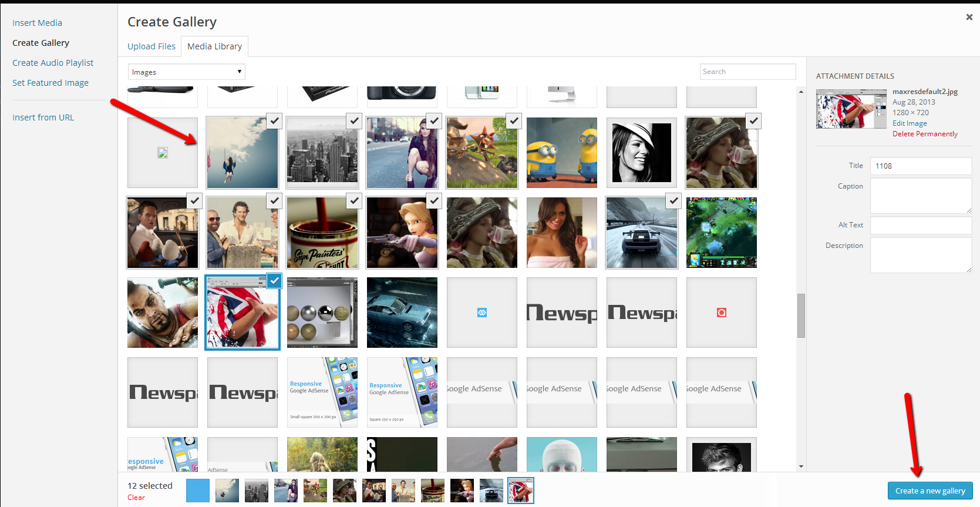Click the red circle icon thumbnail
The height and width of the screenshot is (507, 980).
tap(722, 313)
